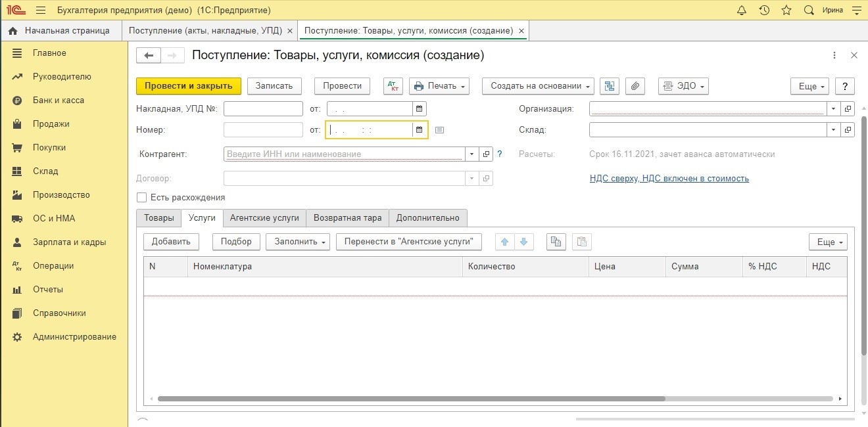Open the Создать на основании dropdown
This screenshot has width=868, height=427.
[x=538, y=86]
